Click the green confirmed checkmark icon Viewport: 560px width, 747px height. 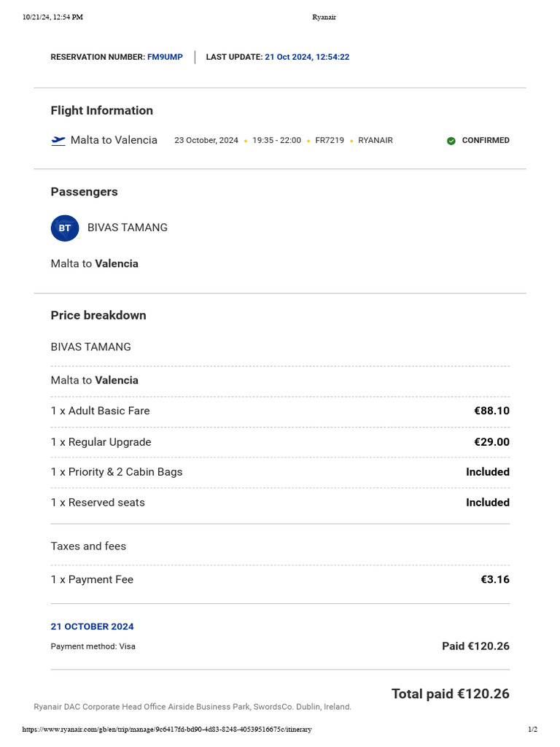[451, 141]
